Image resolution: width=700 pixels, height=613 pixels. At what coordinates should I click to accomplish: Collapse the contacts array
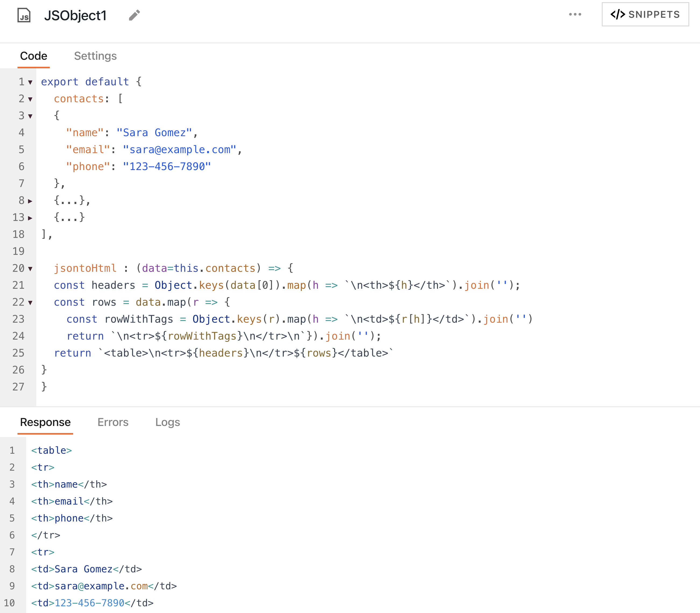click(30, 99)
